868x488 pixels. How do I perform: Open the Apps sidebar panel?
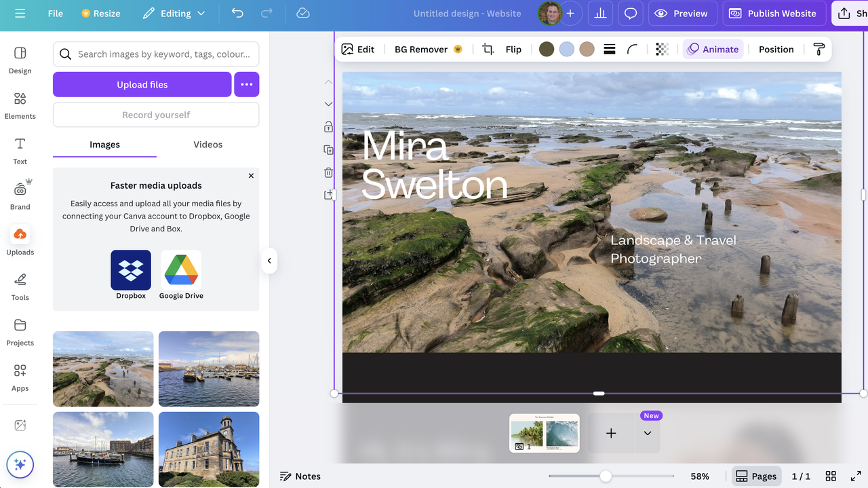tap(20, 377)
